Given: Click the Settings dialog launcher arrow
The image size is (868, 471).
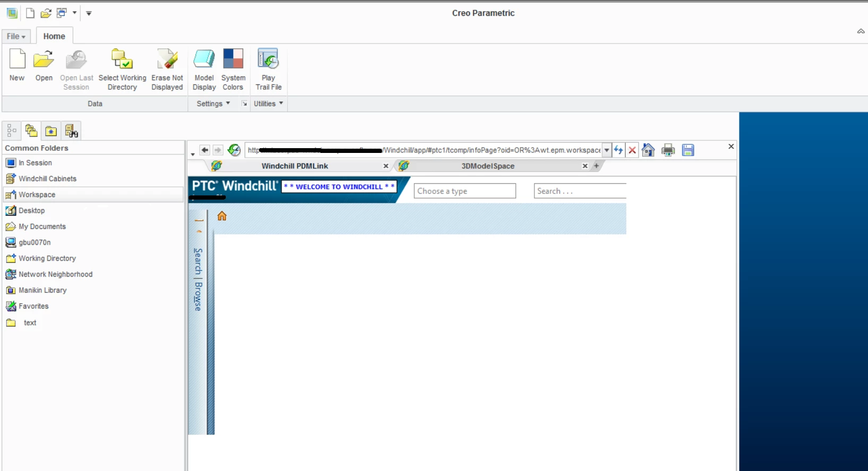Looking at the screenshot, I should 244,104.
